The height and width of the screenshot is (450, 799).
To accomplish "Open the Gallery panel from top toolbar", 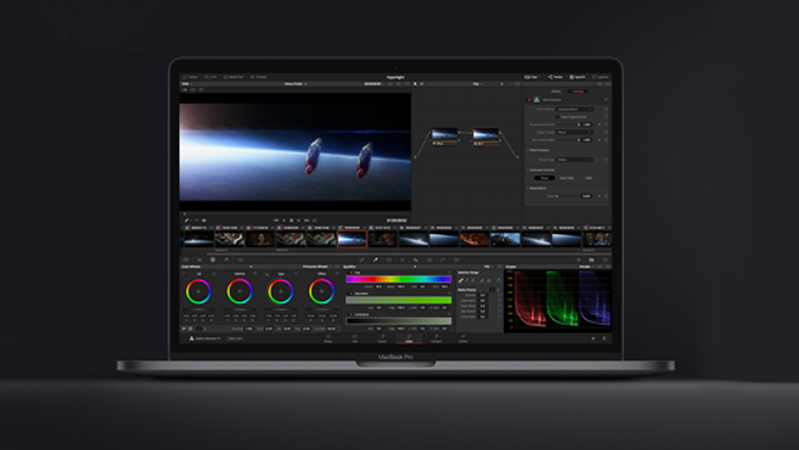I will coord(191,77).
